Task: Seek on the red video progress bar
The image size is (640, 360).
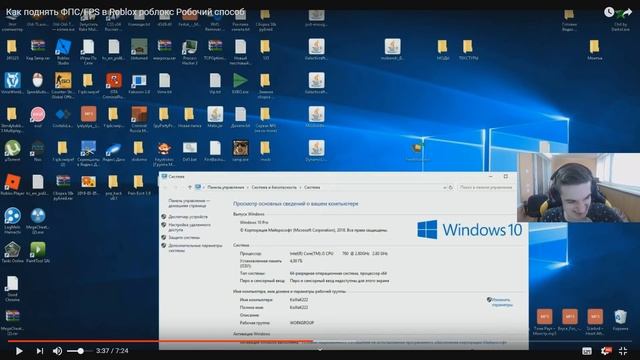Action: click(320, 341)
